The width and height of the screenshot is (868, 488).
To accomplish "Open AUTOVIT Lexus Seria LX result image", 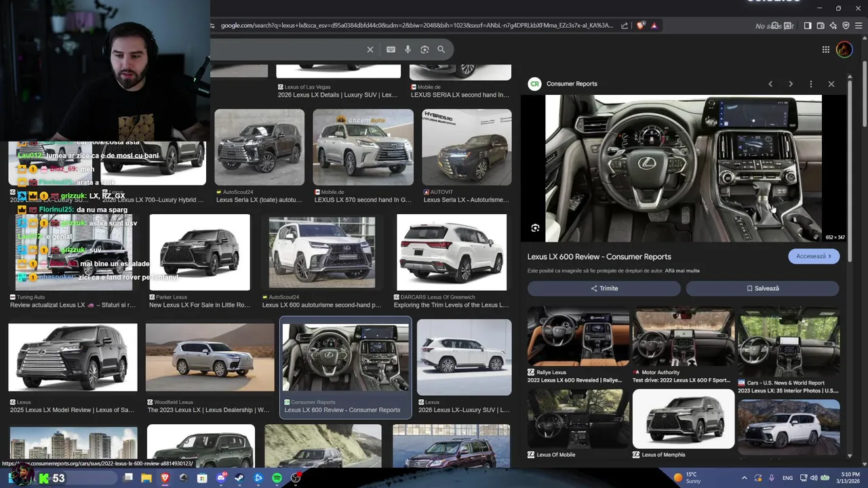I will pyautogui.click(x=467, y=147).
